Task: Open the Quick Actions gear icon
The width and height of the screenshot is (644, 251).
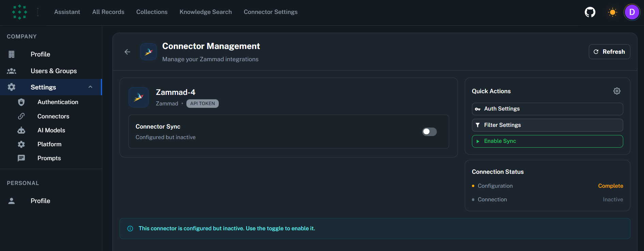Action: point(617,91)
